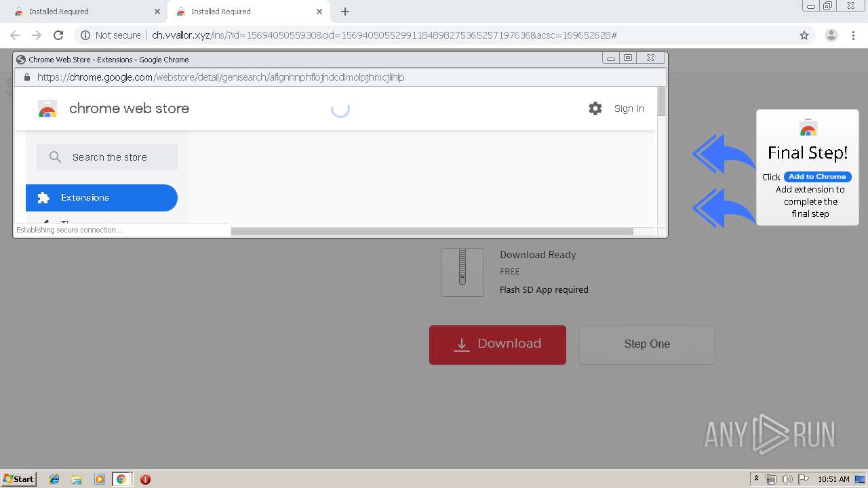
Task: Open chrome web store settings gear
Action: pos(595,108)
